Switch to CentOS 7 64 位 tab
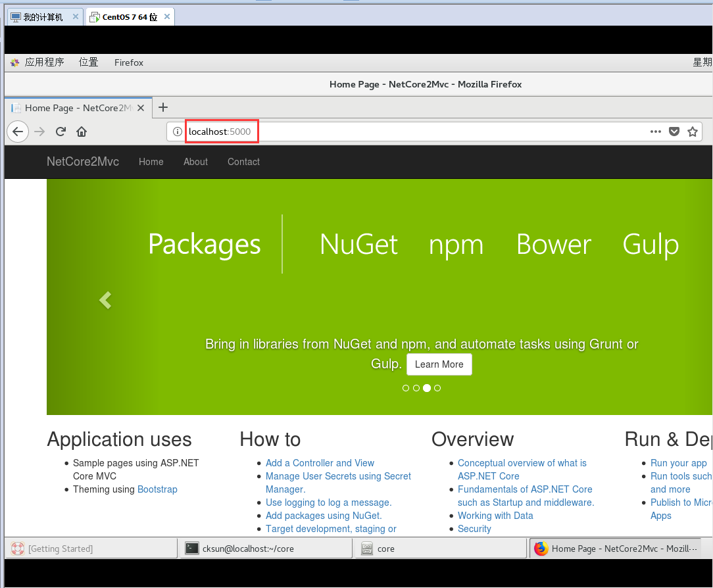The width and height of the screenshot is (713, 588). point(130,17)
